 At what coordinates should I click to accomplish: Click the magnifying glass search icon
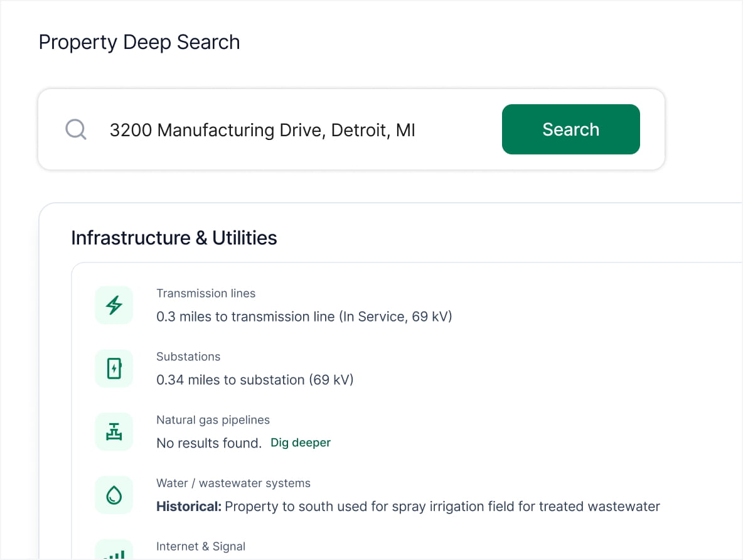(76, 130)
